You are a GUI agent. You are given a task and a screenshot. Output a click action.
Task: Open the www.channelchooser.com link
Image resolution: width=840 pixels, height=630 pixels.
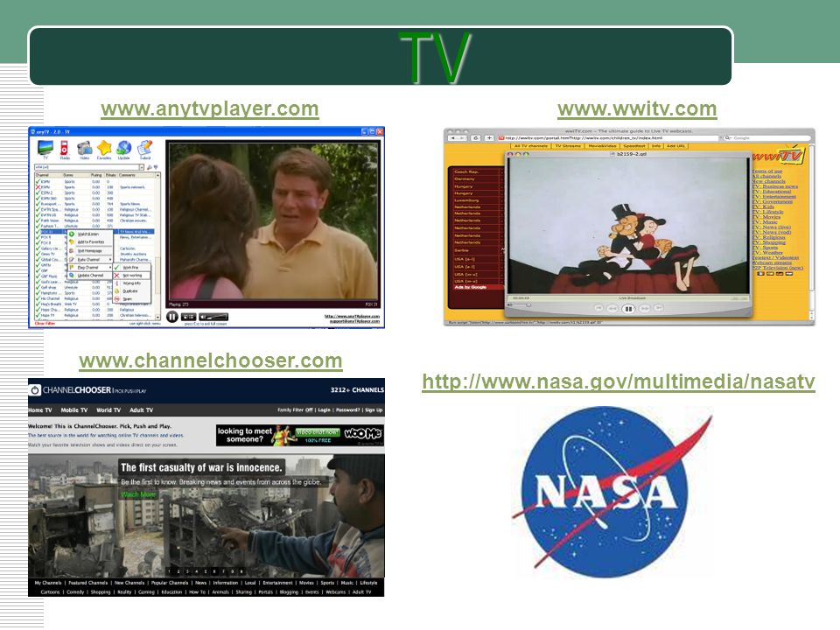[211, 360]
